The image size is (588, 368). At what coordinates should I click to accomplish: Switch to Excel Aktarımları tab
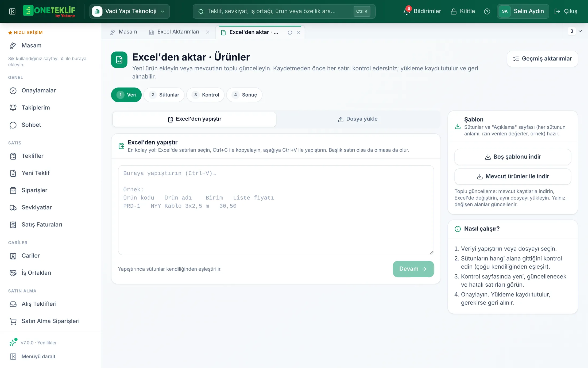click(174, 32)
